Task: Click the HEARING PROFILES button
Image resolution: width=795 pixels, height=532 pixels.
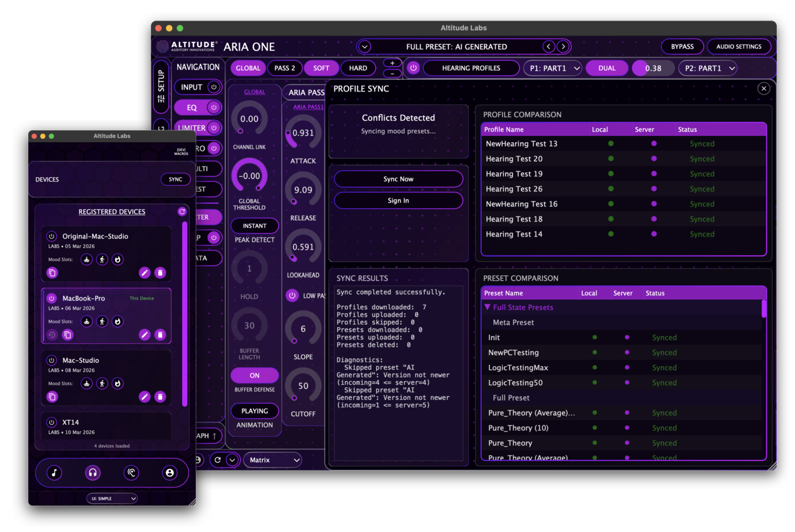Action: (x=471, y=68)
